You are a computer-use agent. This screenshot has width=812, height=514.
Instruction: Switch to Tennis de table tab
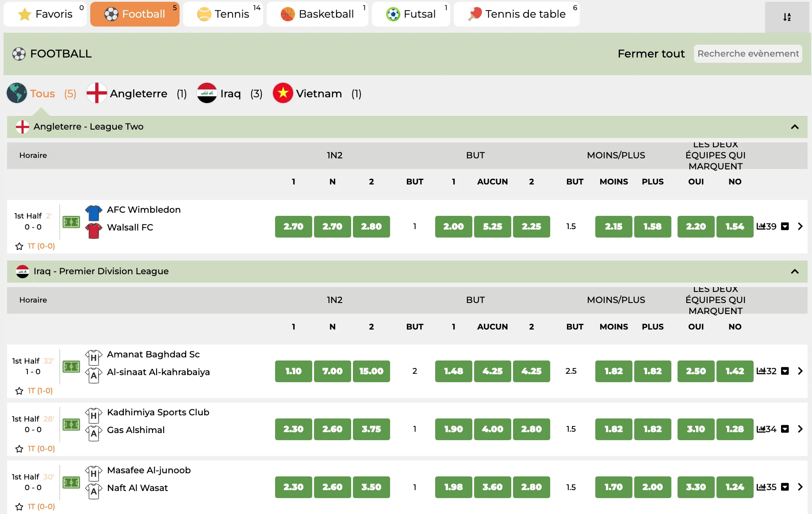coord(517,14)
